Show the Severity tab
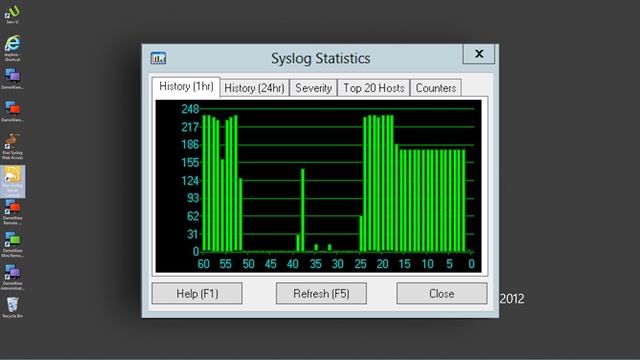This screenshot has height=360, width=640. [313, 88]
